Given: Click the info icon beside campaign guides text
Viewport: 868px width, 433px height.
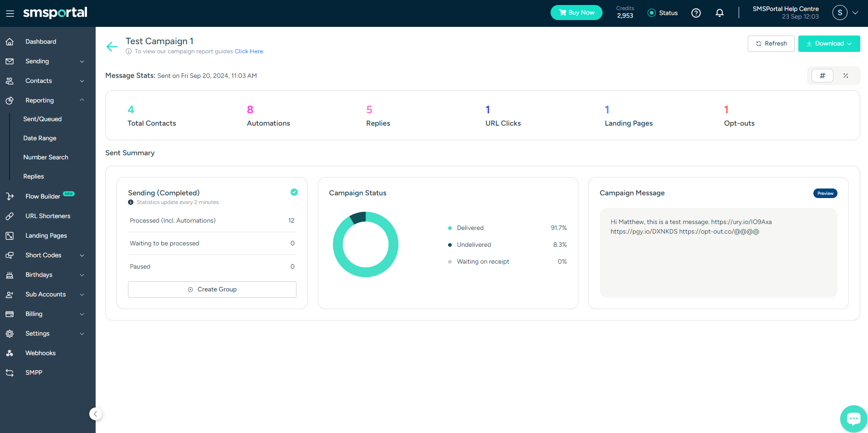Looking at the screenshot, I should pyautogui.click(x=129, y=51).
